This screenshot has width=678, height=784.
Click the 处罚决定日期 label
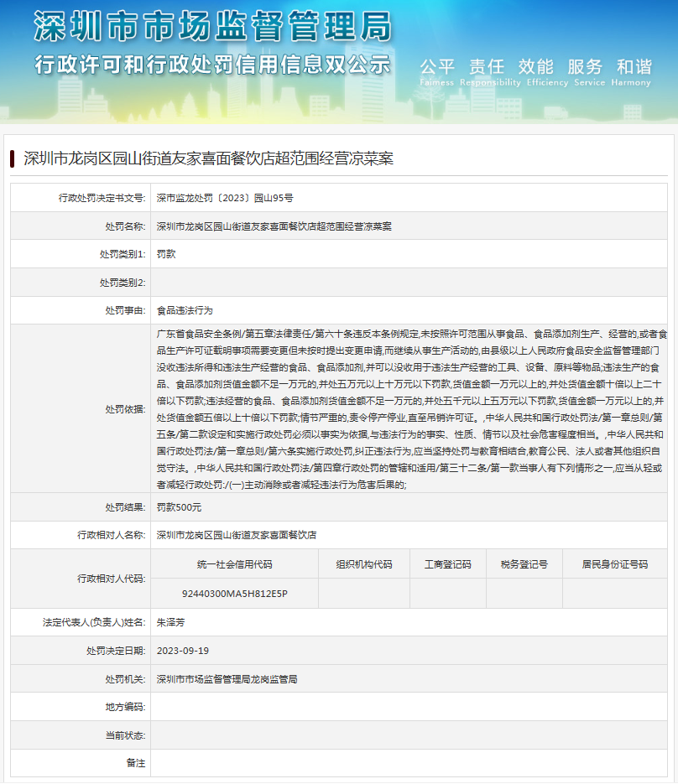[x=116, y=651]
